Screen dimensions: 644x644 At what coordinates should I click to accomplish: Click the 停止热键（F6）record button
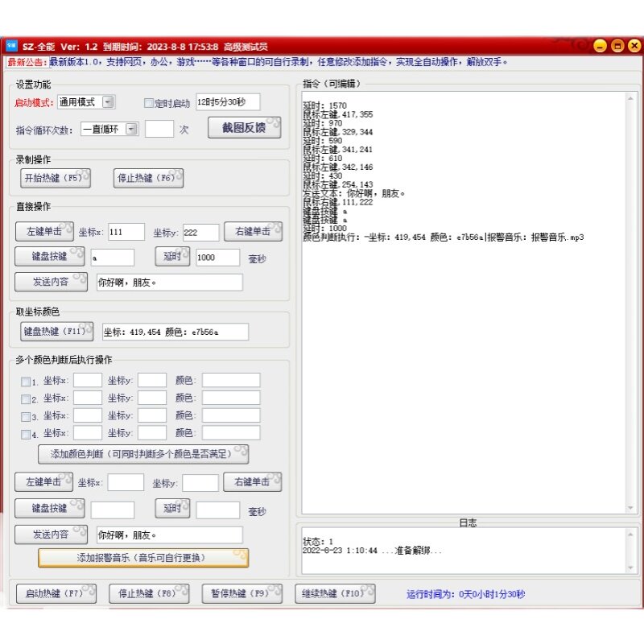[x=148, y=178]
